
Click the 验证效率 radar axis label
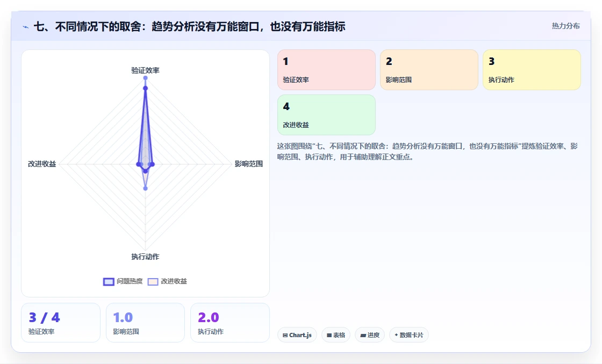pyautogui.click(x=145, y=70)
